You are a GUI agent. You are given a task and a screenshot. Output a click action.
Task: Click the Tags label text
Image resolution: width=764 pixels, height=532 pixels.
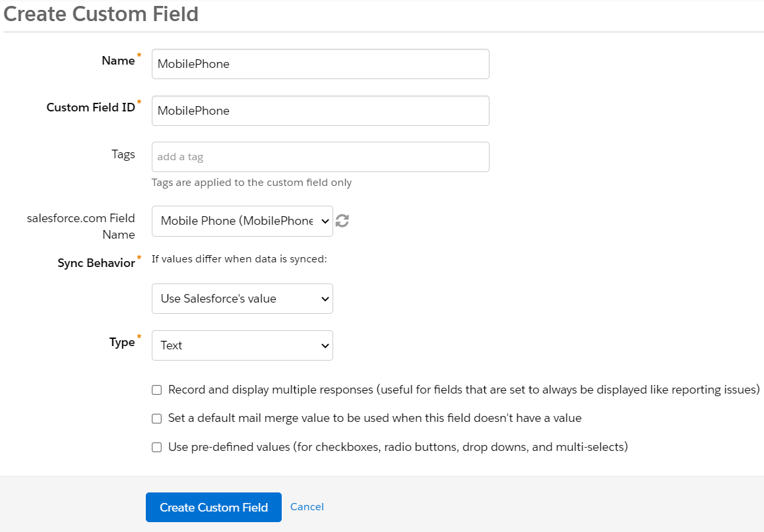pos(123,154)
